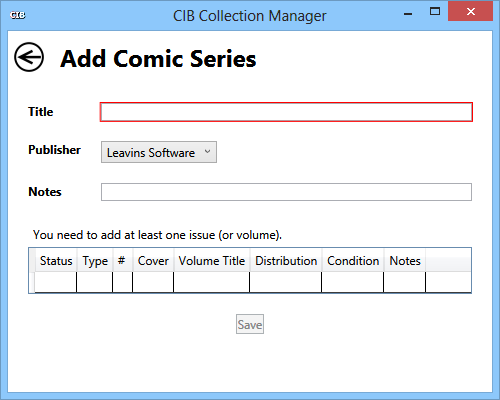Screen dimensions: 500x400
Task: Click the Distribution column header
Action: (x=286, y=261)
